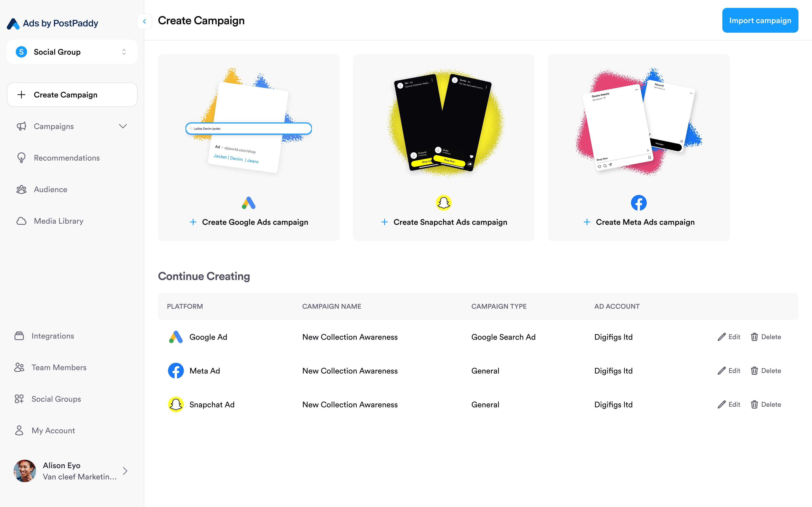Click the Integrations card icon
Screen dimensions: 812x507
[19, 336]
